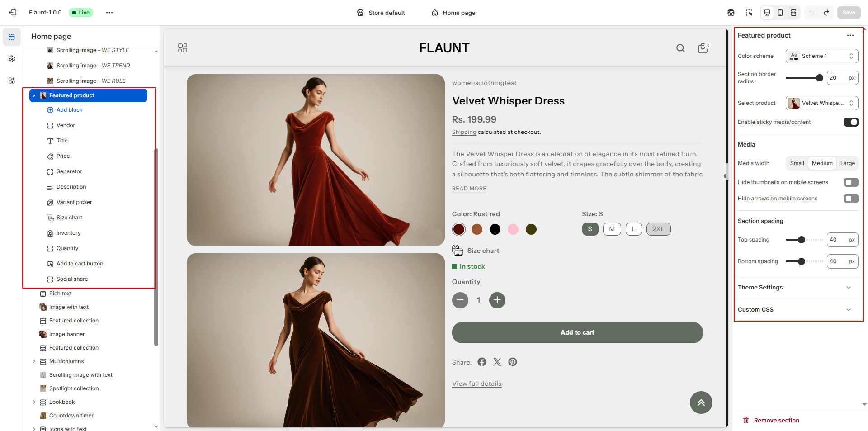Image resolution: width=868 pixels, height=431 pixels.
Task: Click View full details link
Action: [477, 384]
